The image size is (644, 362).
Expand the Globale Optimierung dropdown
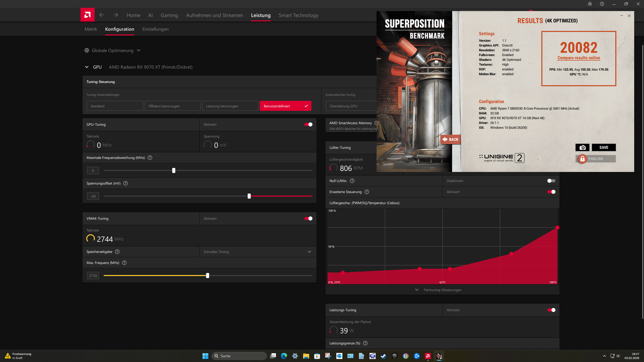point(139,50)
